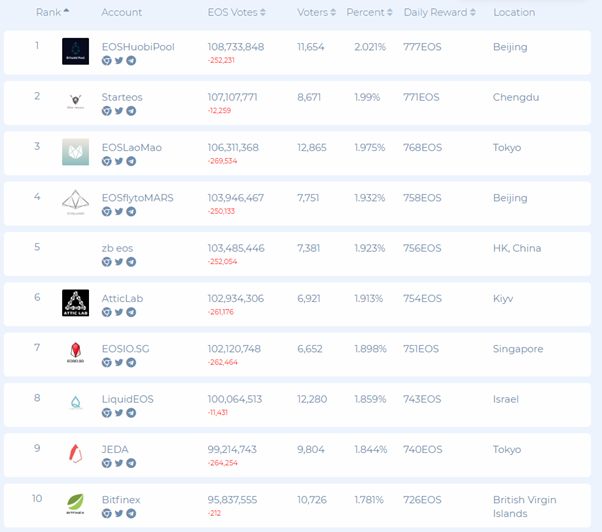
Task: Open the Starteos account link
Action: [122, 97]
